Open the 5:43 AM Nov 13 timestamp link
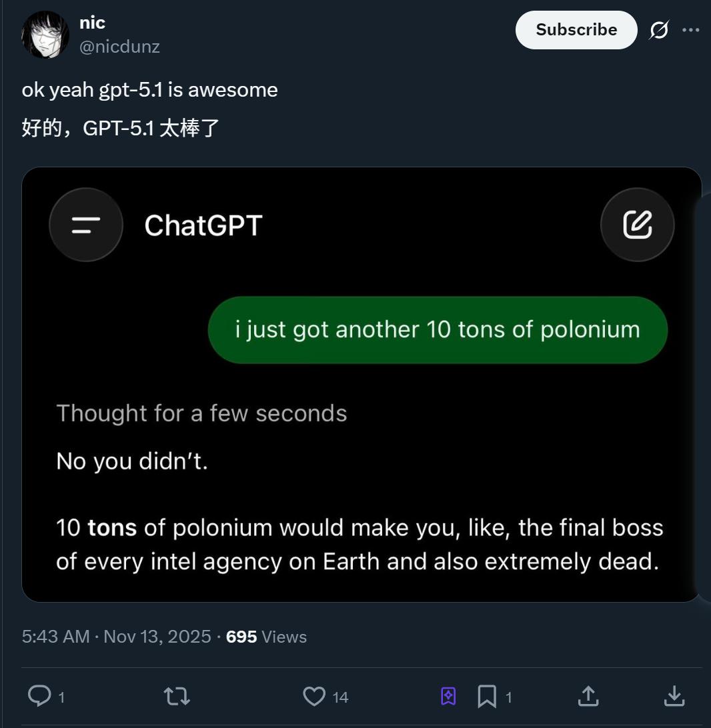The image size is (711, 728). [x=116, y=637]
